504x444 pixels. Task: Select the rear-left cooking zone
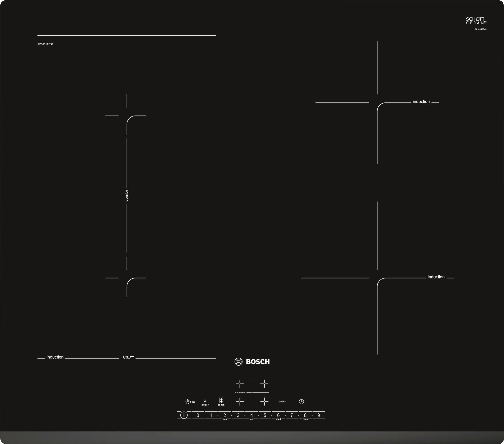click(239, 384)
